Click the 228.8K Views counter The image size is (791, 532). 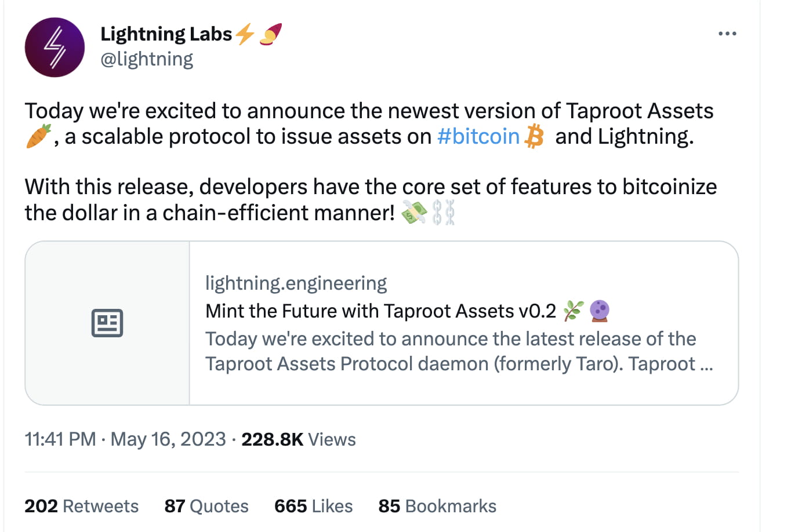click(x=300, y=439)
